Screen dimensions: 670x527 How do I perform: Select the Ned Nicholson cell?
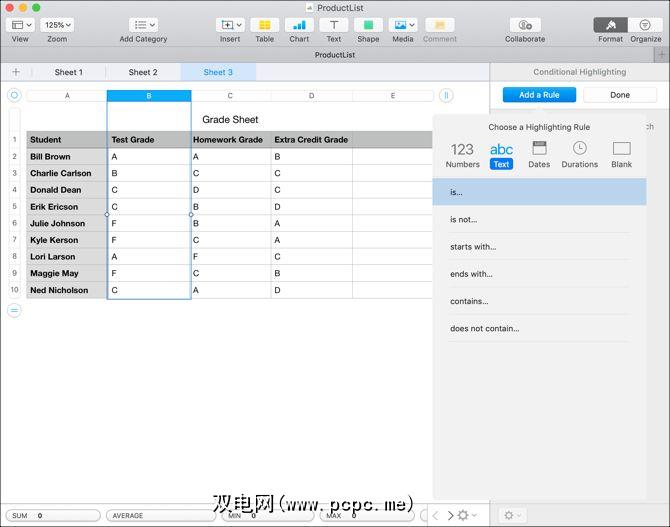(x=67, y=290)
